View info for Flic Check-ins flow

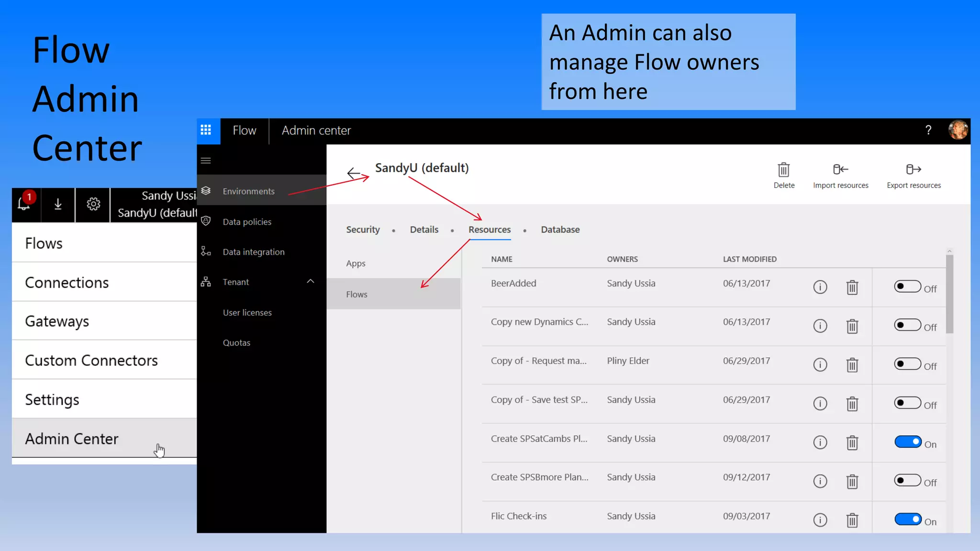820,520
